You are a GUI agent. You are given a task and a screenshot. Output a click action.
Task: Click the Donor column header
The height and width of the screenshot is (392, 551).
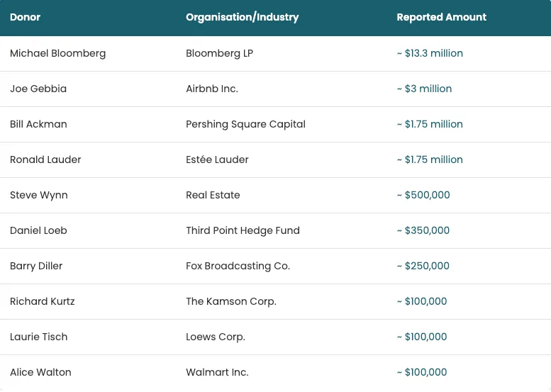[25, 17]
